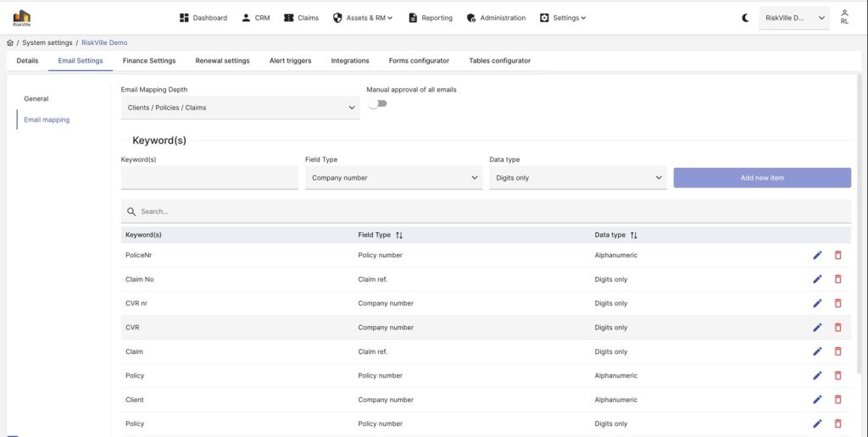
Task: Sort by Data type column arrows
Action: pos(633,235)
